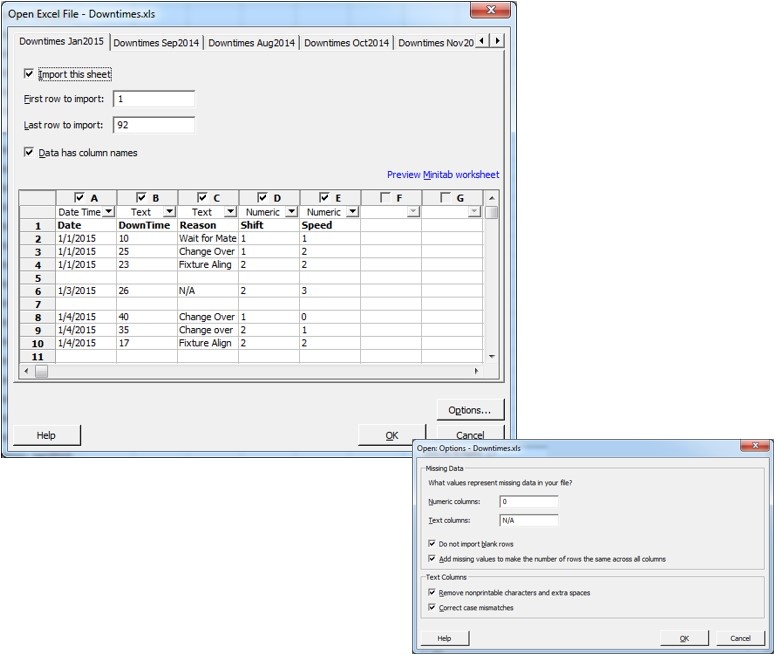
Task: Expand column B Text type dropdown
Action: click(169, 212)
